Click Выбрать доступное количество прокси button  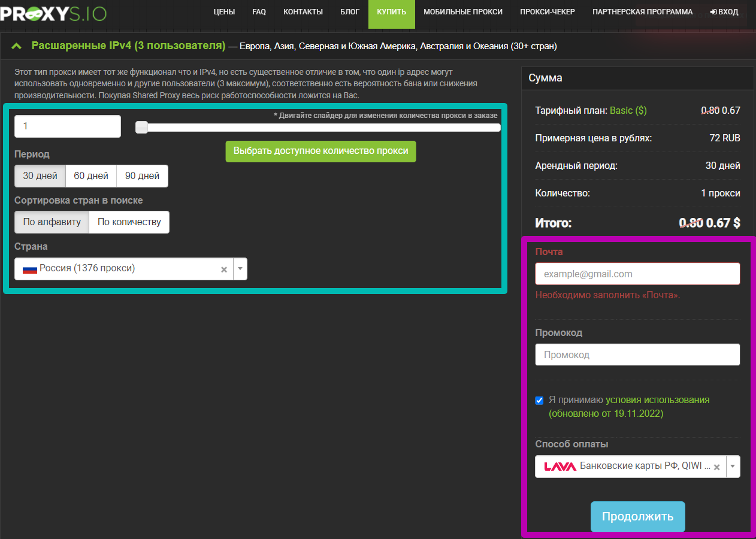320,151
